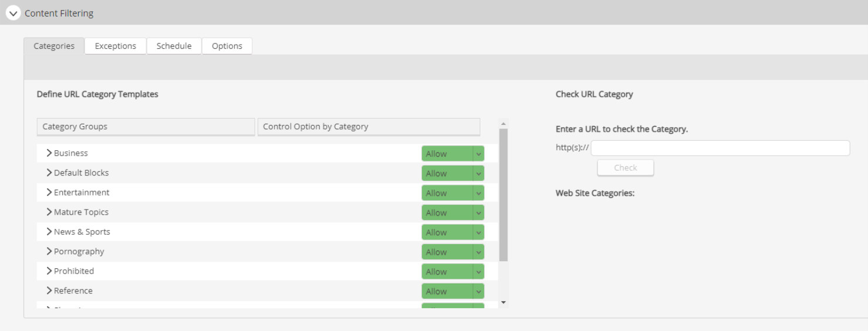
Task: Collapse the Content Filtering section chevron
Action: pyautogui.click(x=13, y=13)
